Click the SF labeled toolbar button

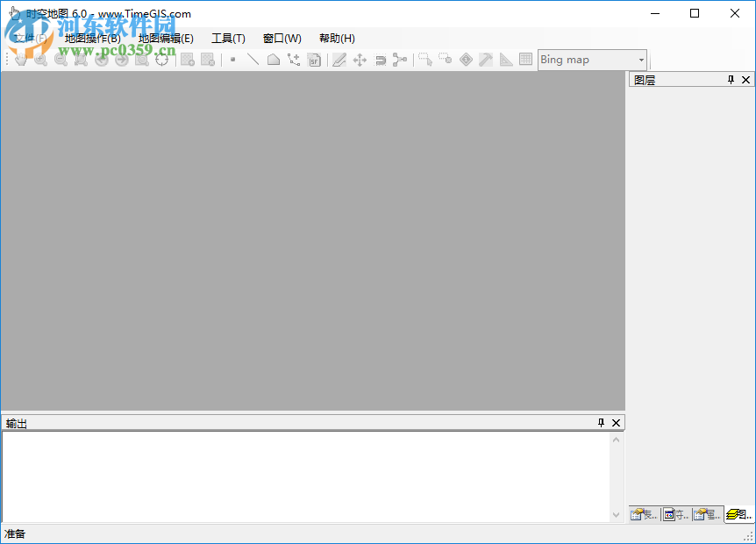(314, 59)
